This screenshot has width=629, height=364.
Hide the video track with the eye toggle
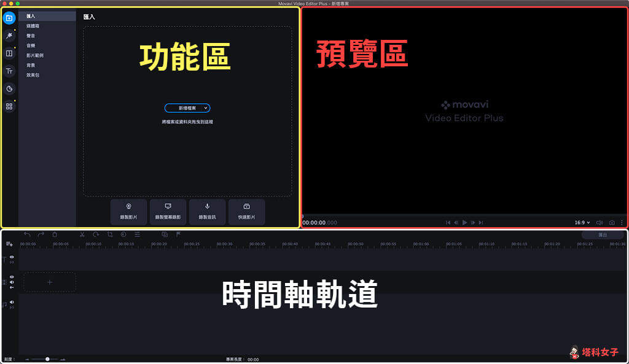12,276
